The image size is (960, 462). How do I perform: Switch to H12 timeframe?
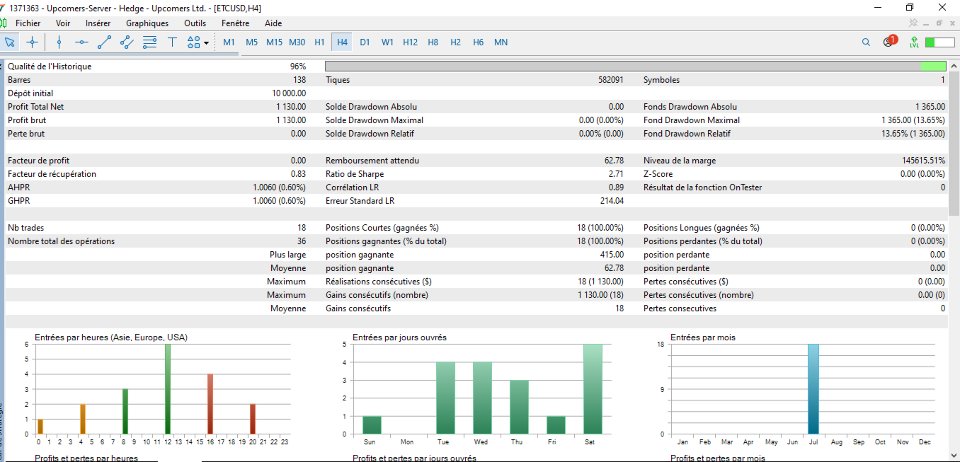pyautogui.click(x=410, y=42)
